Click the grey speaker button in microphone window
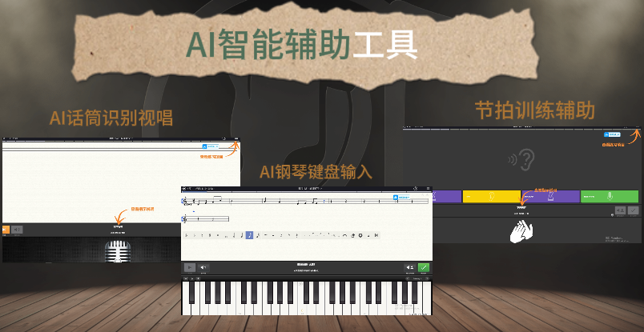Viewport: 644px width, 332px height. (x=17, y=230)
